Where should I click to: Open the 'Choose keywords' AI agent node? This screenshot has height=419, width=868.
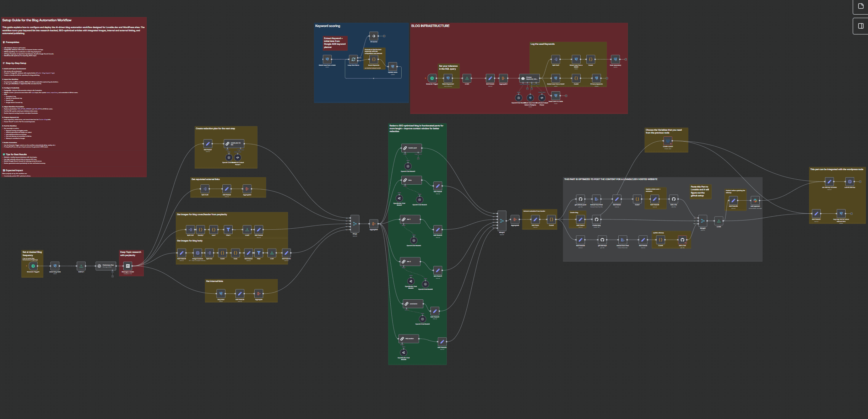pyautogui.click(x=529, y=78)
